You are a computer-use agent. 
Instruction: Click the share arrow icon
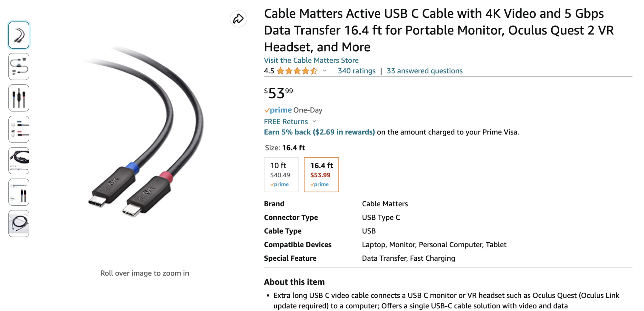(238, 19)
